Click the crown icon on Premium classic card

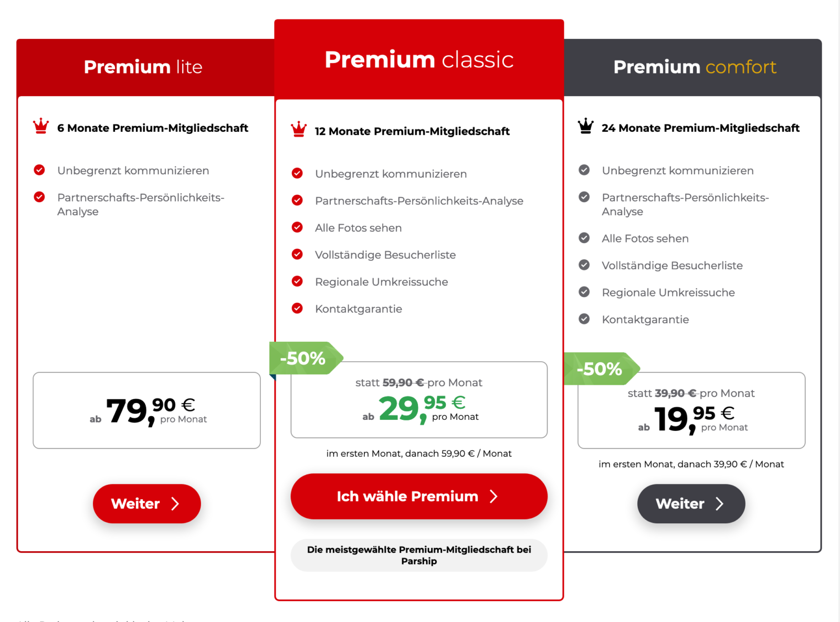tap(298, 129)
